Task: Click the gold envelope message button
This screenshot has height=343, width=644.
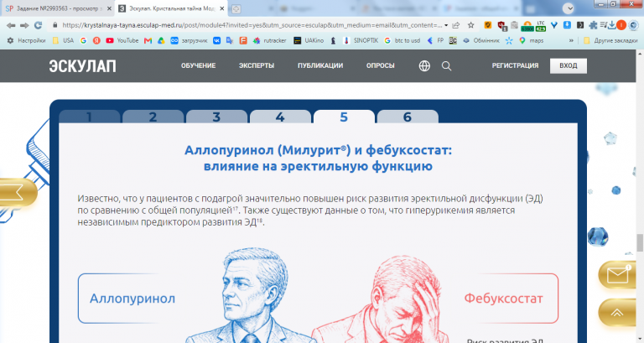Action: coord(619,275)
